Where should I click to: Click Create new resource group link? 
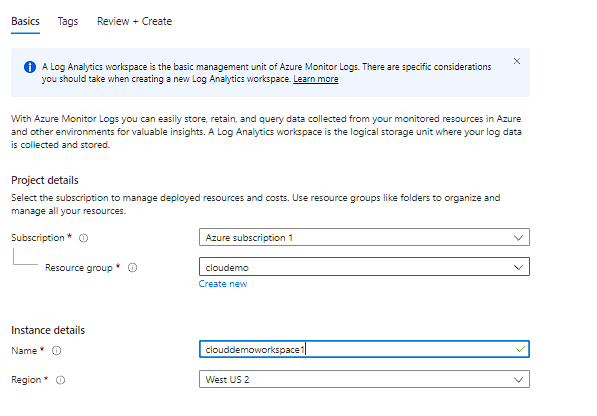[x=223, y=284]
